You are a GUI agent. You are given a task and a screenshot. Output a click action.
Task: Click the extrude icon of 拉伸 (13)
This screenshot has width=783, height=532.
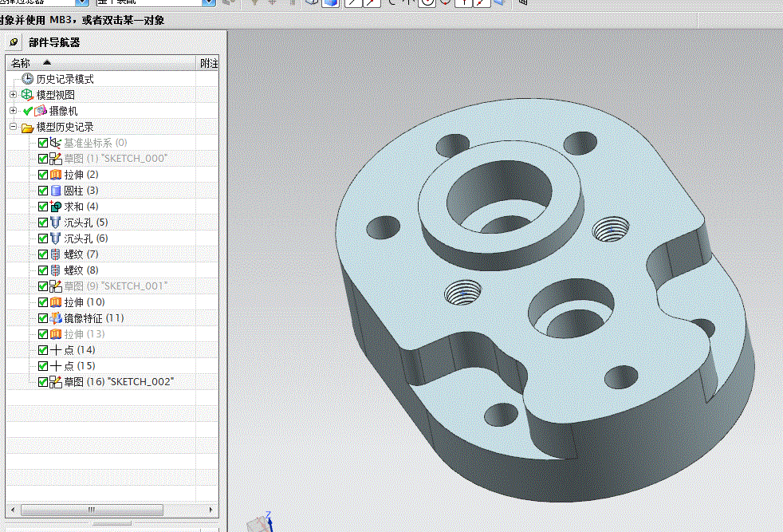click(56, 334)
